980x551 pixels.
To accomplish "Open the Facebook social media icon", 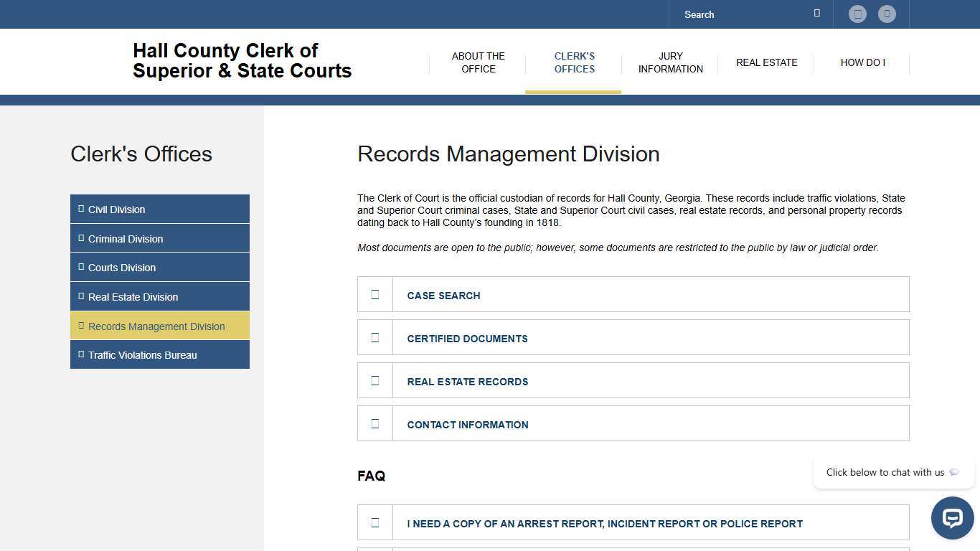I will 857,14.
